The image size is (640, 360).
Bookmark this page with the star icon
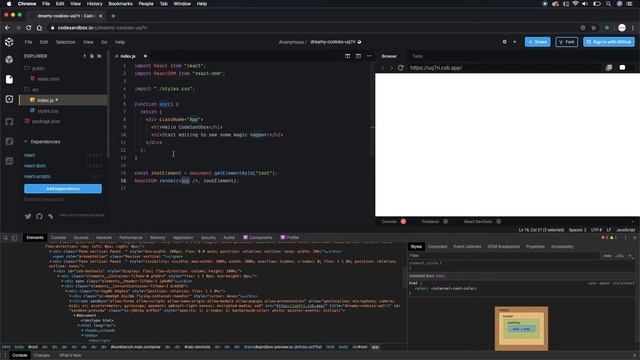pyautogui.click(x=594, y=28)
